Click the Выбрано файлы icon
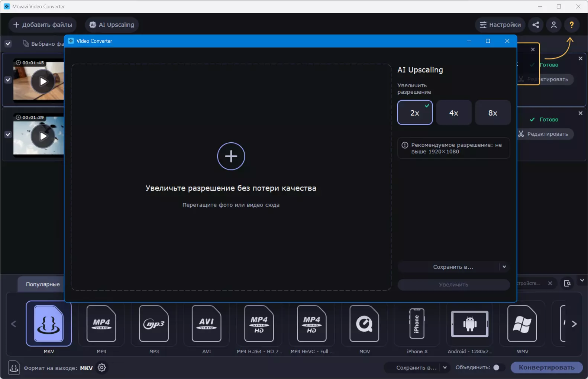 click(x=26, y=44)
